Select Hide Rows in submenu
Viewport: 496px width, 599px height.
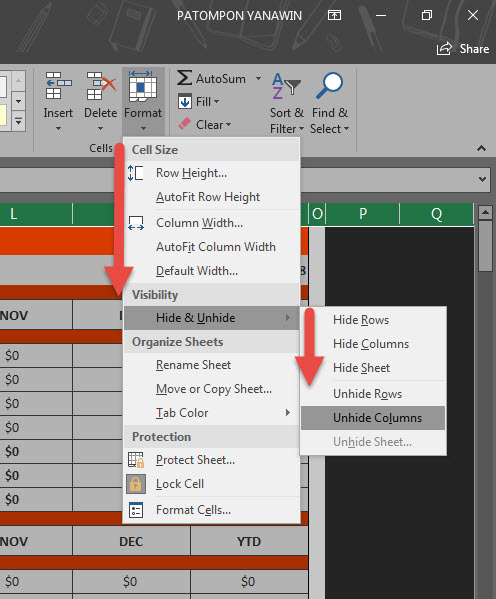point(373,320)
